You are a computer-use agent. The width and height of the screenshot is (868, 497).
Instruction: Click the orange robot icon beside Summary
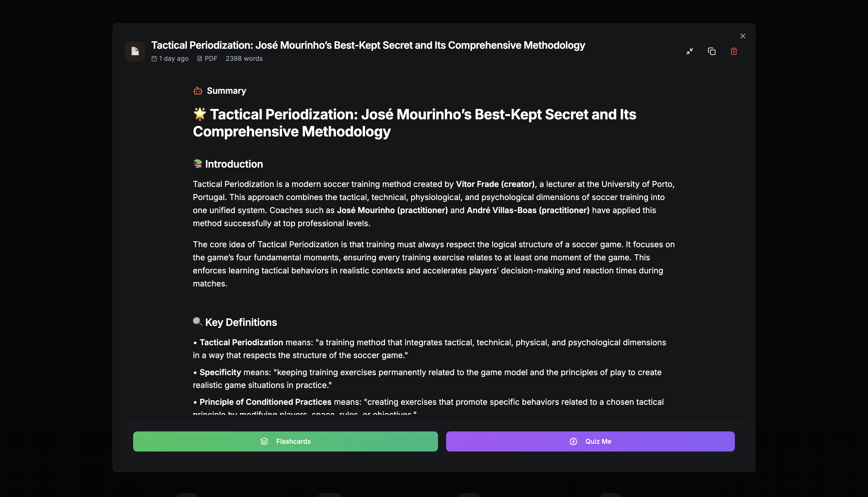pos(198,90)
